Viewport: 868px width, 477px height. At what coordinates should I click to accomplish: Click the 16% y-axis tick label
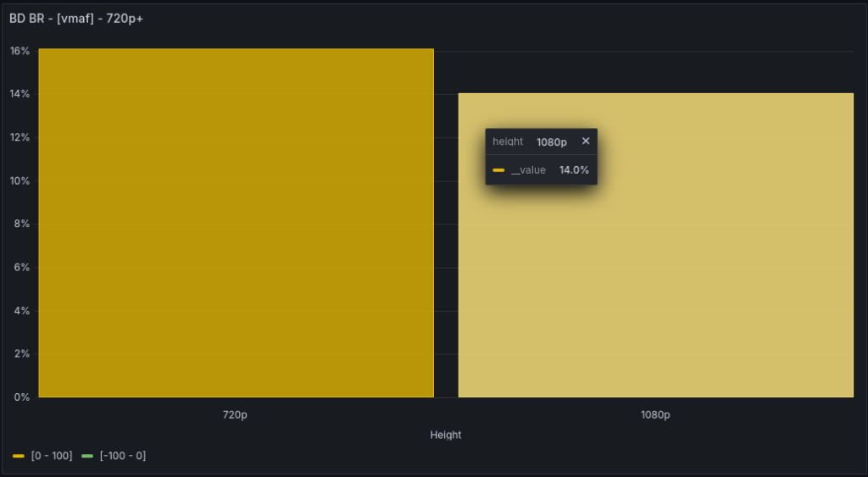coord(19,51)
